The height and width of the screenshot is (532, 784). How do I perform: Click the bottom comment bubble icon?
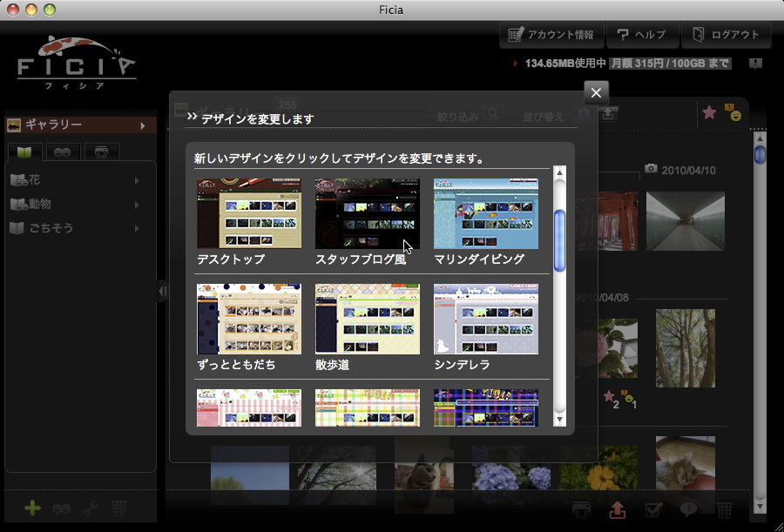689,509
